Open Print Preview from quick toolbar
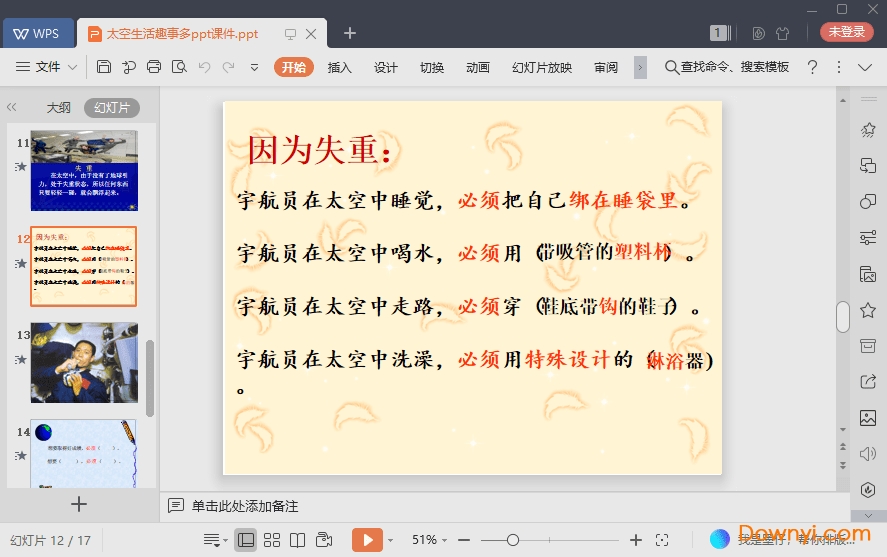The width and height of the screenshot is (887, 557). pos(179,67)
